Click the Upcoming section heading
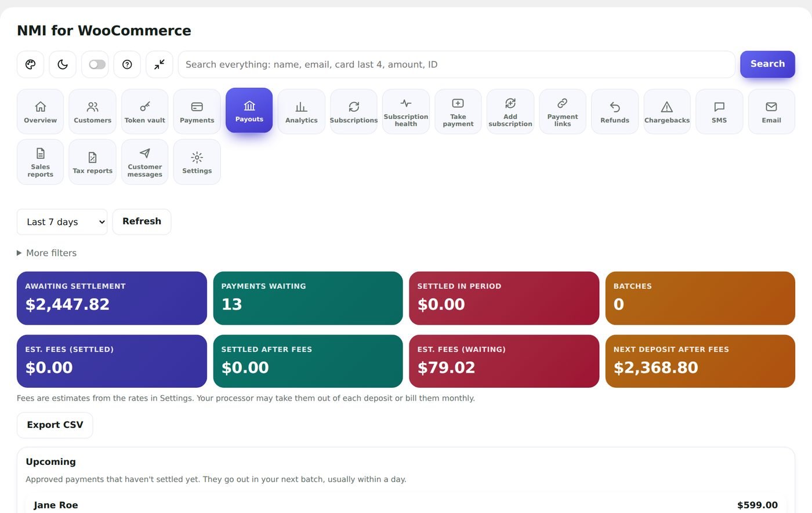812x513 pixels. [x=51, y=462]
